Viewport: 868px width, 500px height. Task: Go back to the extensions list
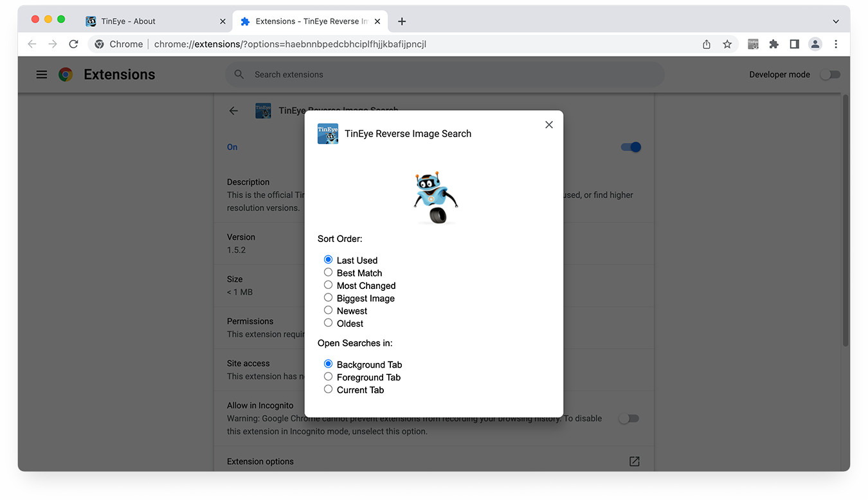coord(233,111)
